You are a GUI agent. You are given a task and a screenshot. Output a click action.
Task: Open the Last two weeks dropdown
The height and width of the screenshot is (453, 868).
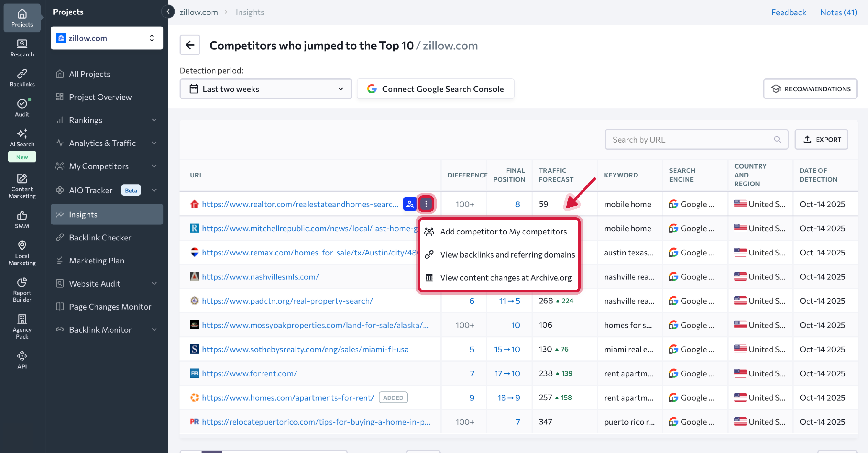(x=265, y=89)
